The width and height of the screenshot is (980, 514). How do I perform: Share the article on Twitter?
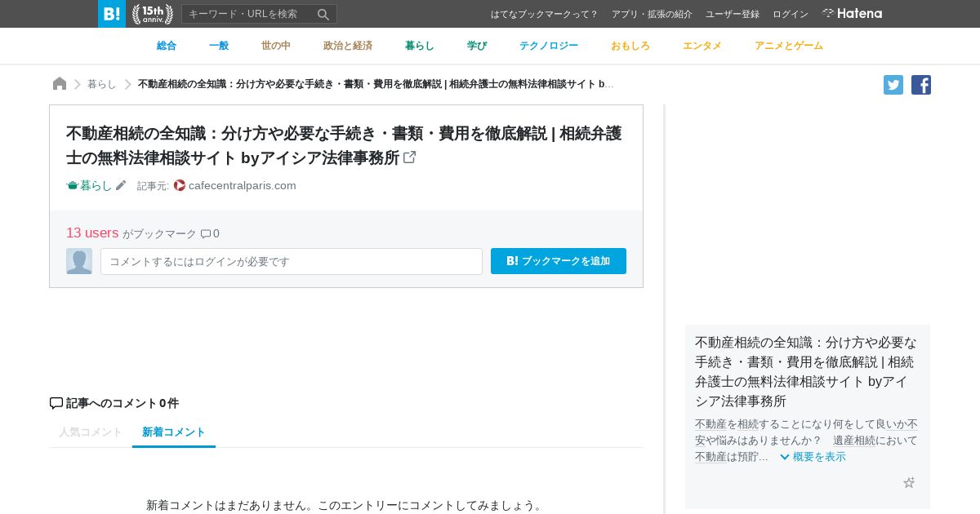coord(893,85)
